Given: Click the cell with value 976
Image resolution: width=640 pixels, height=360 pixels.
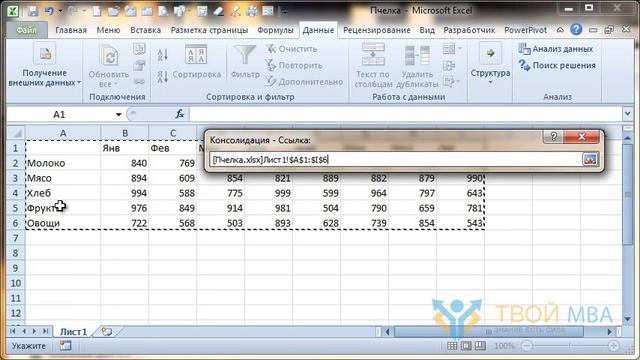Looking at the screenshot, I should [x=125, y=208].
